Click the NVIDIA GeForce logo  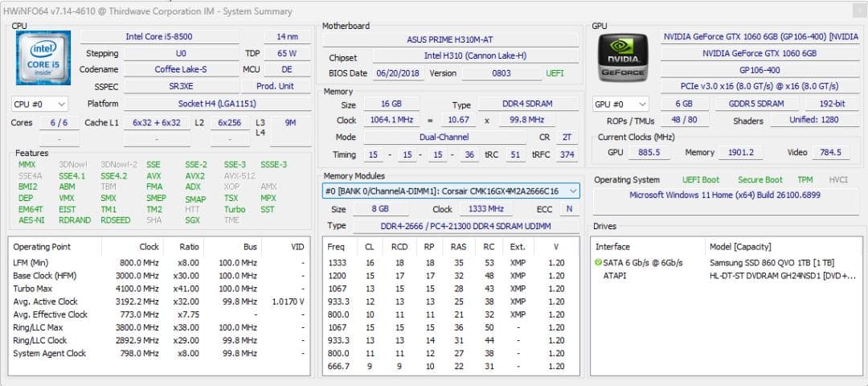click(x=623, y=57)
